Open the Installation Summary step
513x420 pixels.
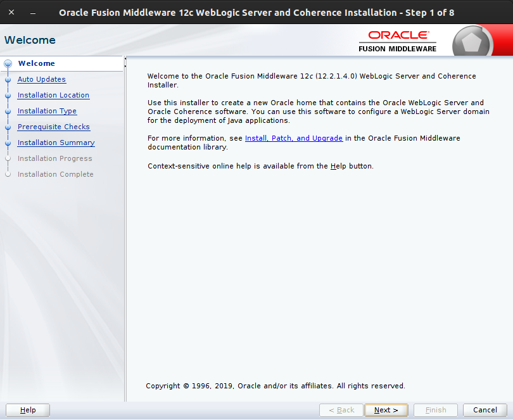point(56,143)
